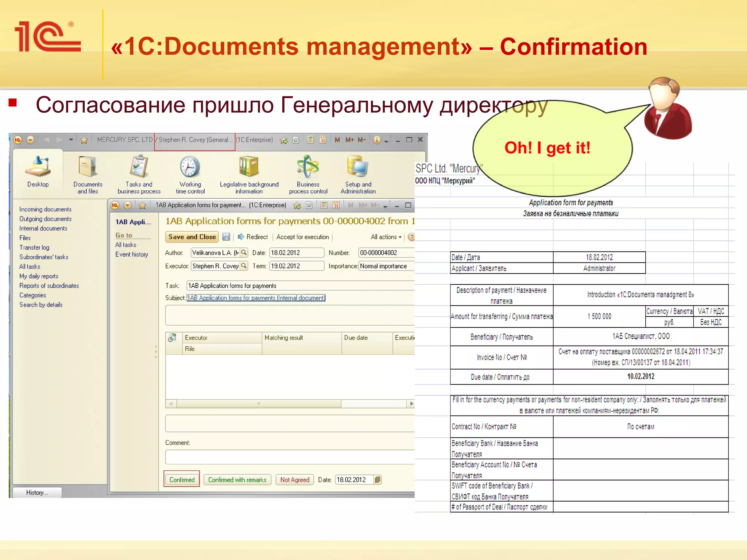Click Confirmed with remarks button
This screenshot has height=560, width=747.
coord(237,479)
